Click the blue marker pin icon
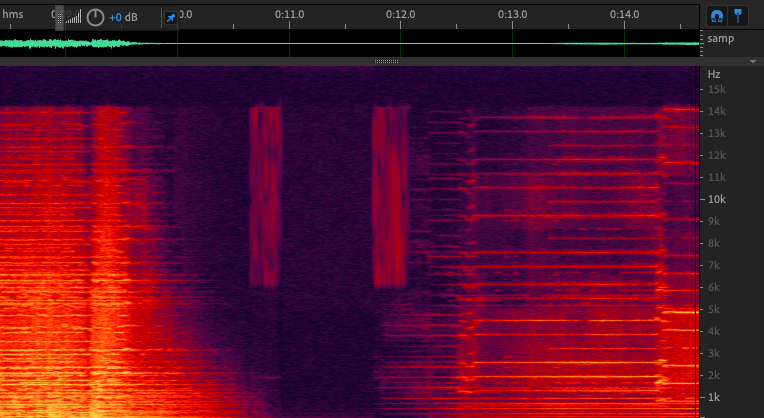 (x=739, y=15)
